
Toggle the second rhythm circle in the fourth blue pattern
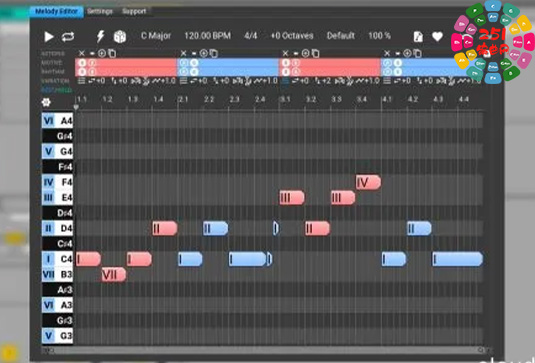[398, 72]
